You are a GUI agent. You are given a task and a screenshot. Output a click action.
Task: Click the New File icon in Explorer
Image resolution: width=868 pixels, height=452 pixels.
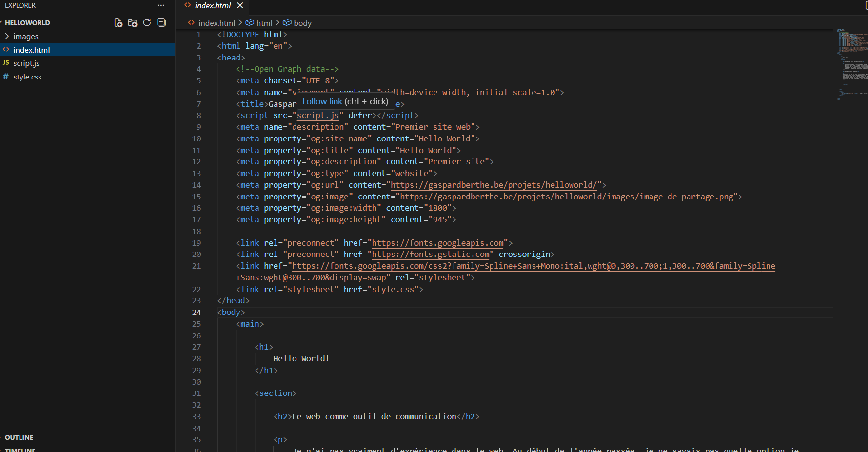(x=118, y=22)
